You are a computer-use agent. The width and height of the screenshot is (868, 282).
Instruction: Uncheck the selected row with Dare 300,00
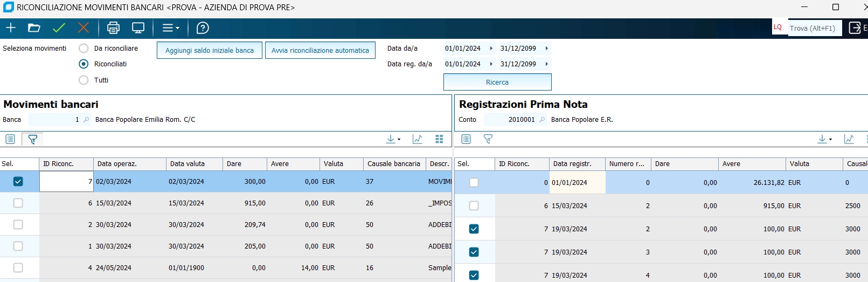(x=18, y=182)
